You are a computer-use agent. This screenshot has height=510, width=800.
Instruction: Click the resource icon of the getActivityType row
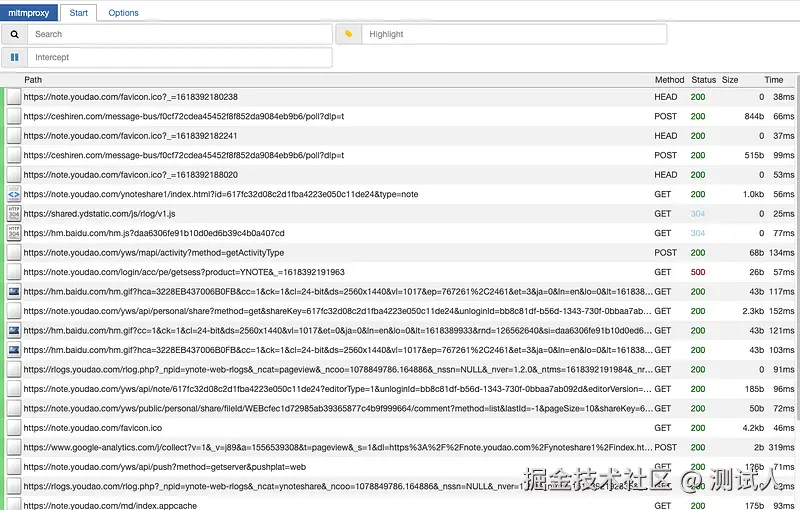click(14, 252)
